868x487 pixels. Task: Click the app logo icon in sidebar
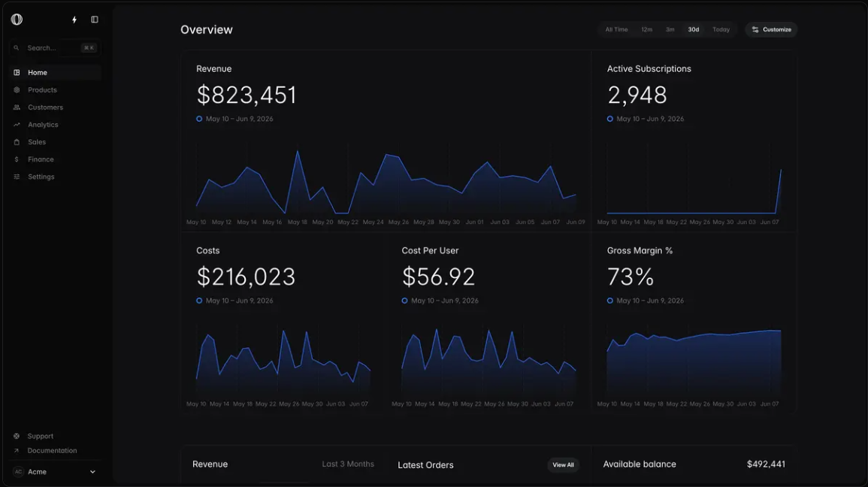click(17, 20)
